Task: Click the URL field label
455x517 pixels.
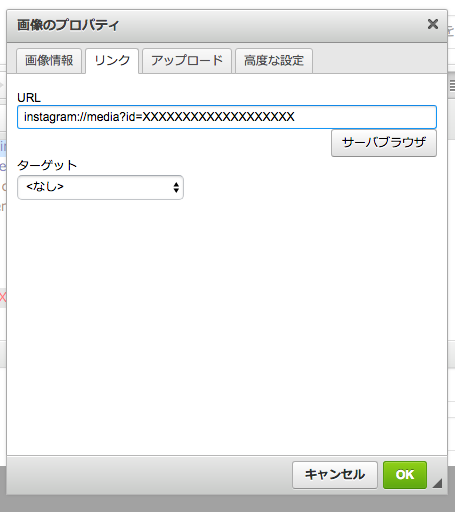Action: 29,98
